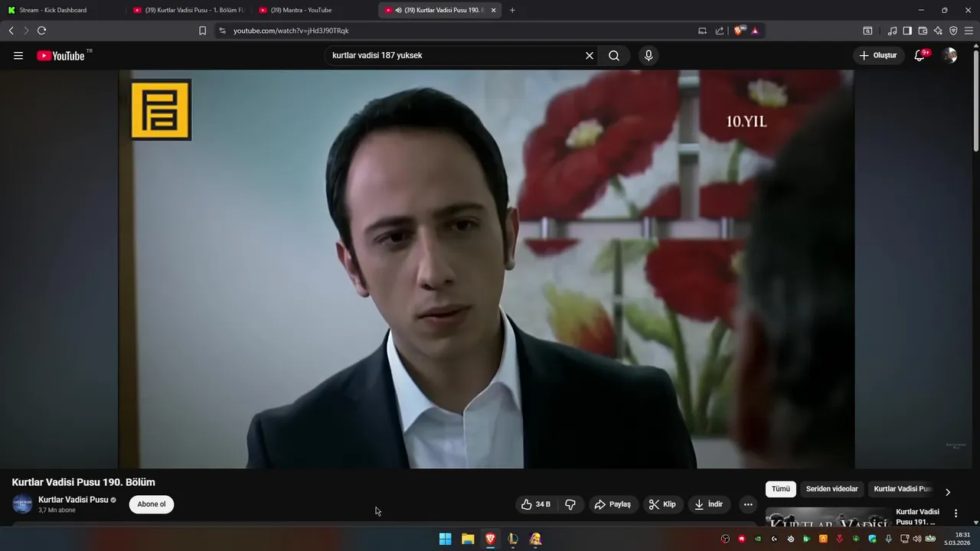Screen dimensions: 980x551
Task: Go forward in browser history
Action: point(26,31)
